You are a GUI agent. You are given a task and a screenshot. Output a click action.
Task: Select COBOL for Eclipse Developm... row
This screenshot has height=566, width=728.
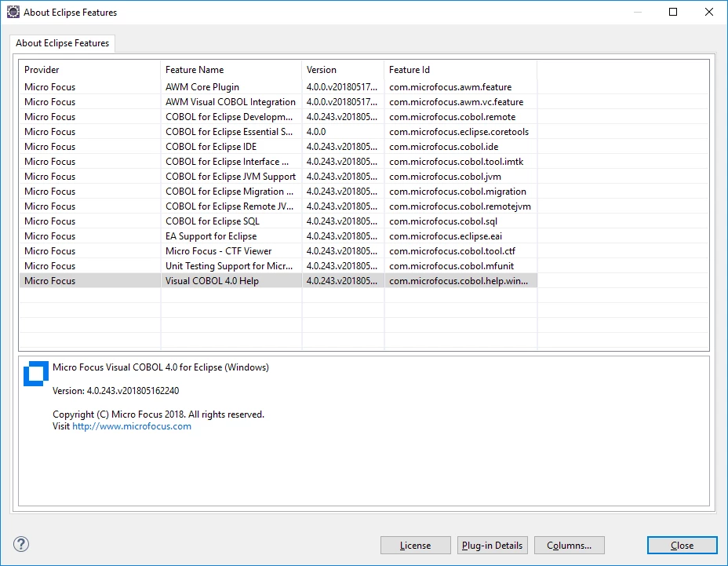point(278,117)
